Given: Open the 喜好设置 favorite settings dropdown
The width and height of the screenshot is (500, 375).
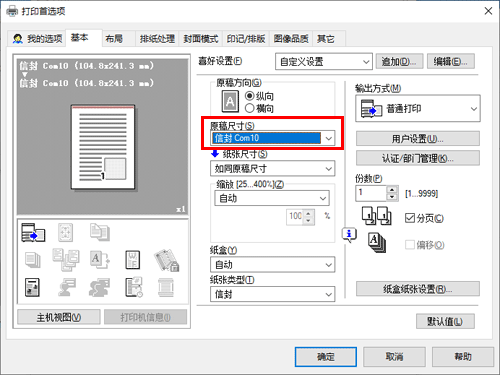Looking at the screenshot, I should coord(324,62).
